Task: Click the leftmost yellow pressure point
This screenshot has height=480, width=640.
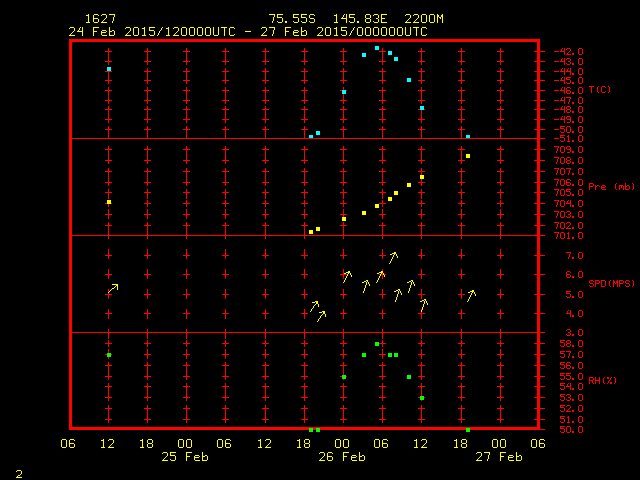Action: 109,202
